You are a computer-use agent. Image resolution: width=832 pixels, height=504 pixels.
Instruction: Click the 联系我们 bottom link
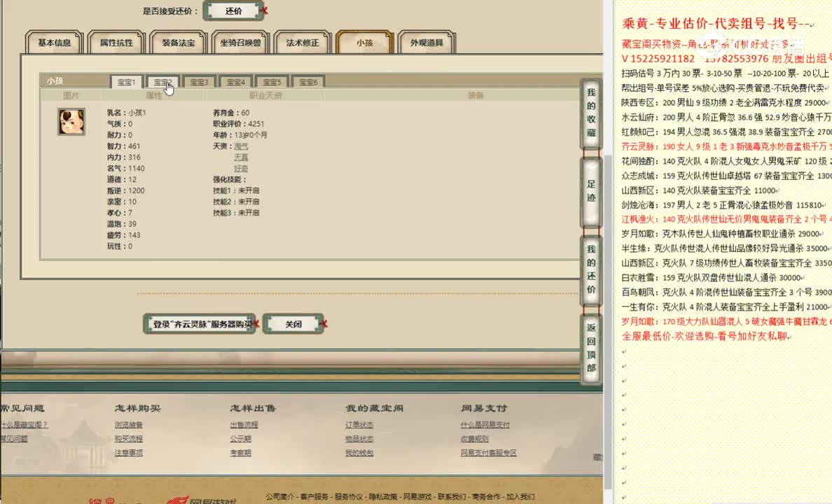click(452, 496)
